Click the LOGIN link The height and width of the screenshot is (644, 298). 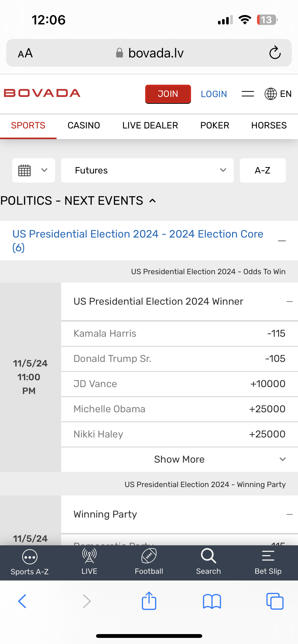pos(214,94)
